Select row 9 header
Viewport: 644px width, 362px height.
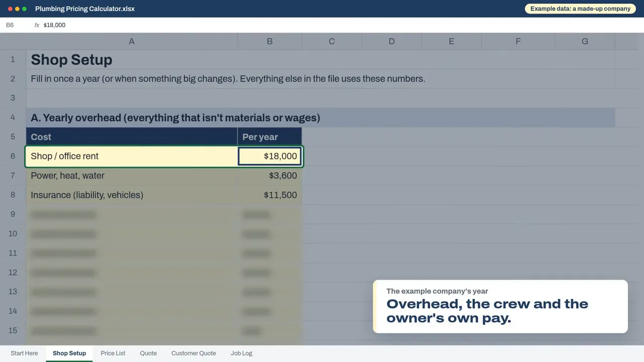13,214
